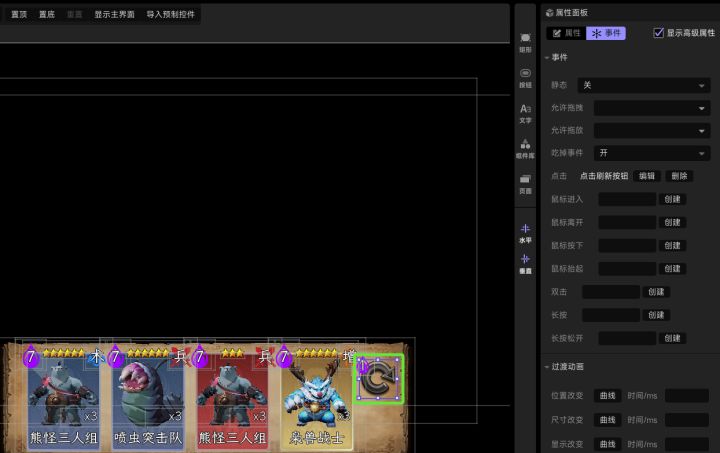Click 创建 for the 鼠标抬起 event
720x453 pixels.
click(672, 268)
